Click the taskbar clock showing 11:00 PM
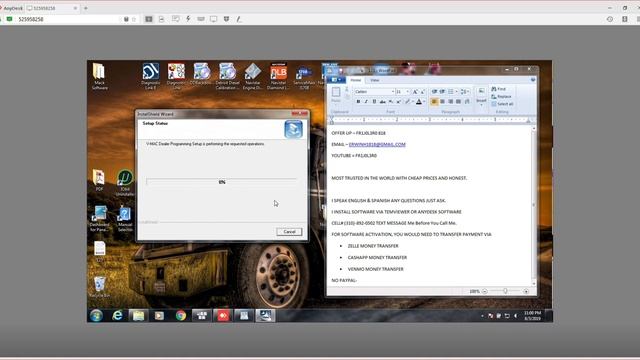Viewport: 640px width, 360px height. click(x=532, y=316)
